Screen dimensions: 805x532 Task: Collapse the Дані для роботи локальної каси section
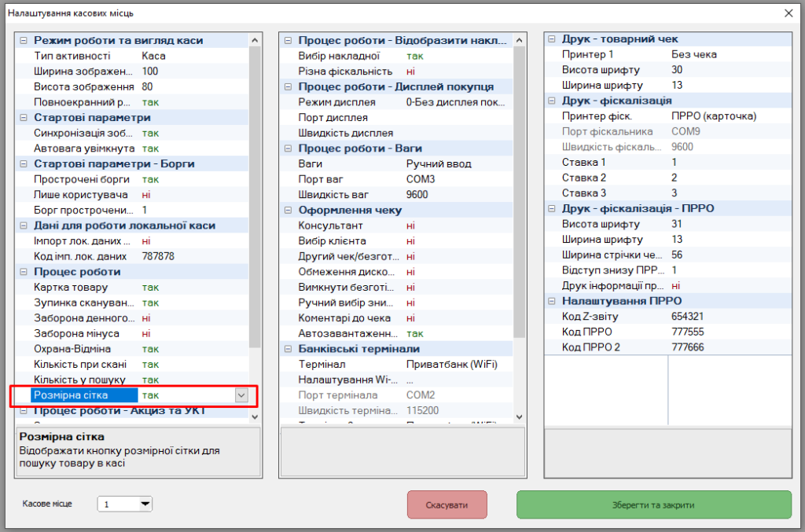[23, 226]
